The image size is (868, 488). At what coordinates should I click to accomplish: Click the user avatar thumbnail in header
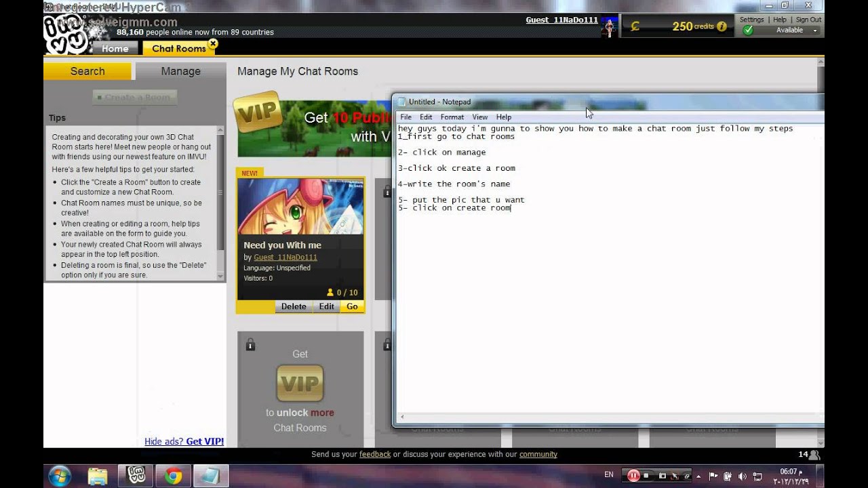pos(609,26)
